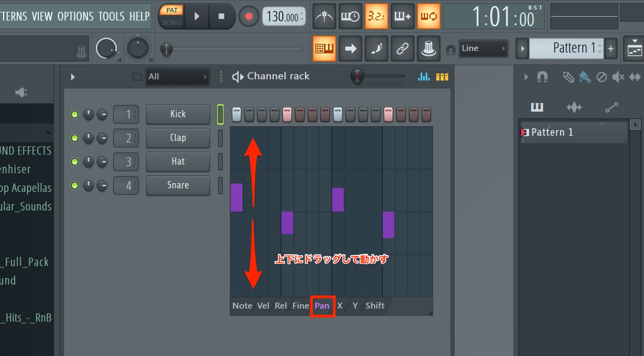The height and width of the screenshot is (356, 644).
Task: Click the stamp note grouping icon
Action: (428, 49)
